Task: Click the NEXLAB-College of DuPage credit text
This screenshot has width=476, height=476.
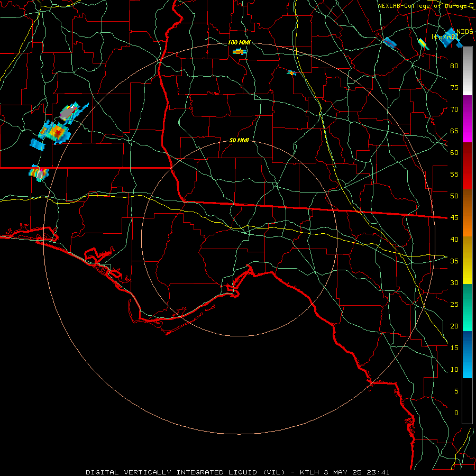Action: coord(425,6)
